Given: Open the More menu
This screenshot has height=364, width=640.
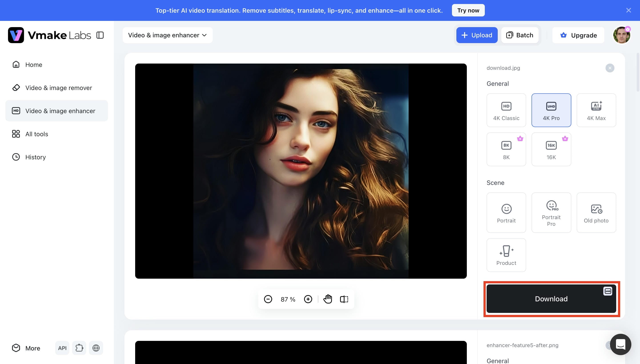Looking at the screenshot, I should pyautogui.click(x=26, y=348).
